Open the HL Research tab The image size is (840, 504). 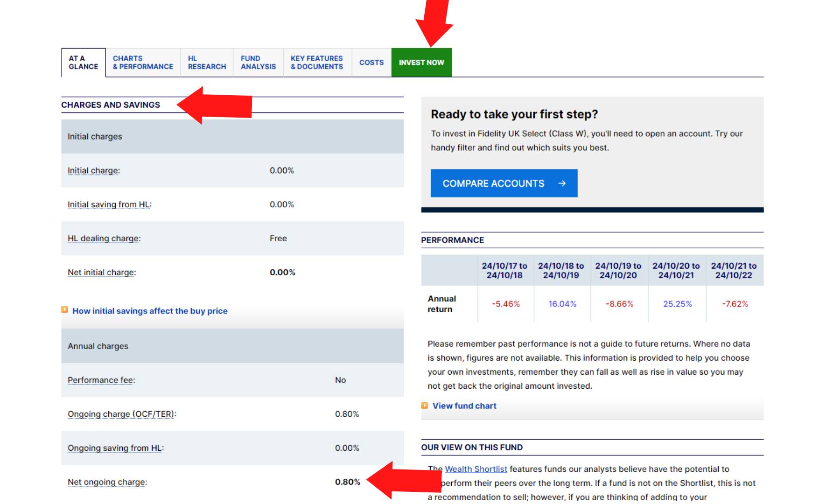click(x=207, y=63)
